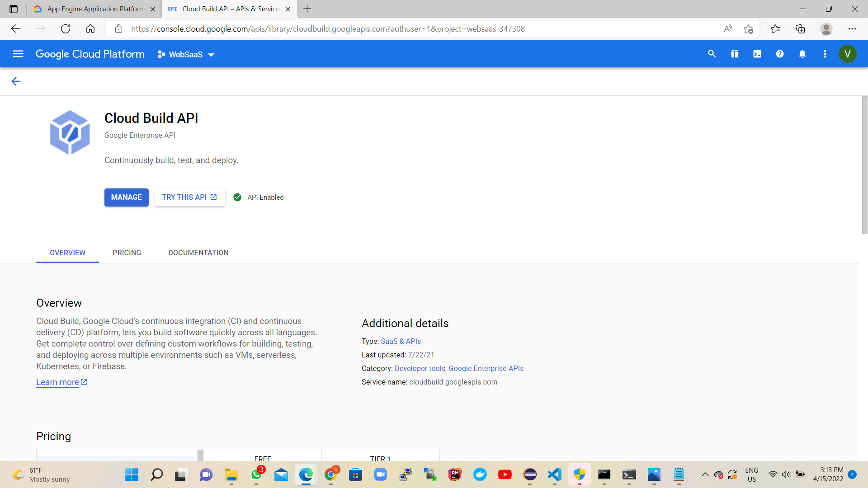Open the three-dot settings menu in header

click(825, 54)
